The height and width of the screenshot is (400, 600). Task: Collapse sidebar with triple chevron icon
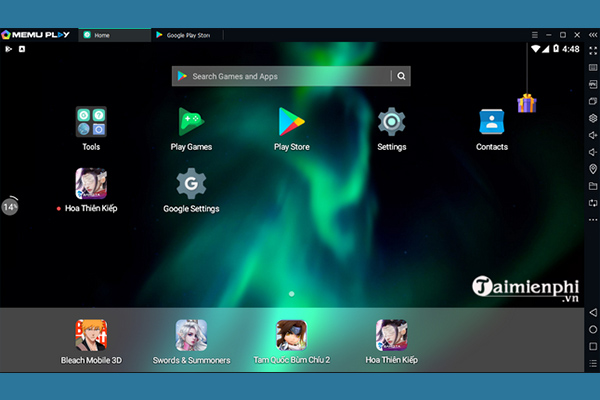click(593, 35)
